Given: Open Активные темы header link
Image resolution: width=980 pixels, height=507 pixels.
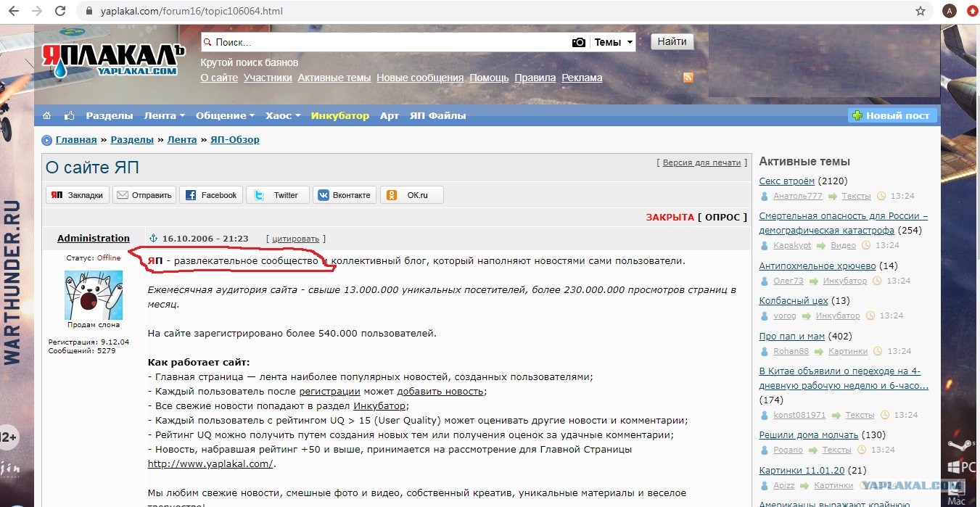Looking at the screenshot, I should click(x=334, y=78).
